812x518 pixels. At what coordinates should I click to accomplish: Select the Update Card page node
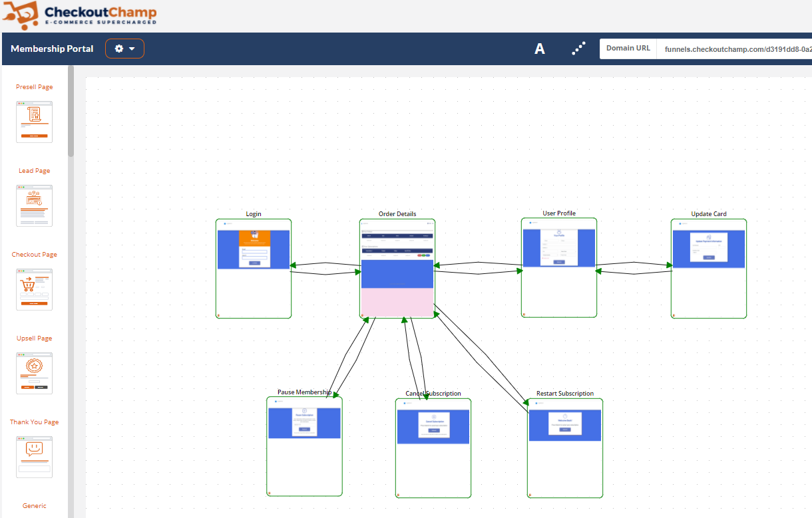[709, 269]
